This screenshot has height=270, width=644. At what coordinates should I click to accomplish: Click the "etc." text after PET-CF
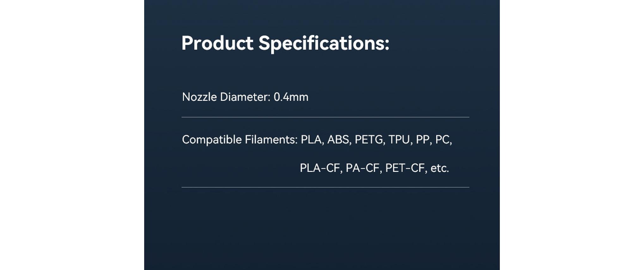[x=439, y=168]
